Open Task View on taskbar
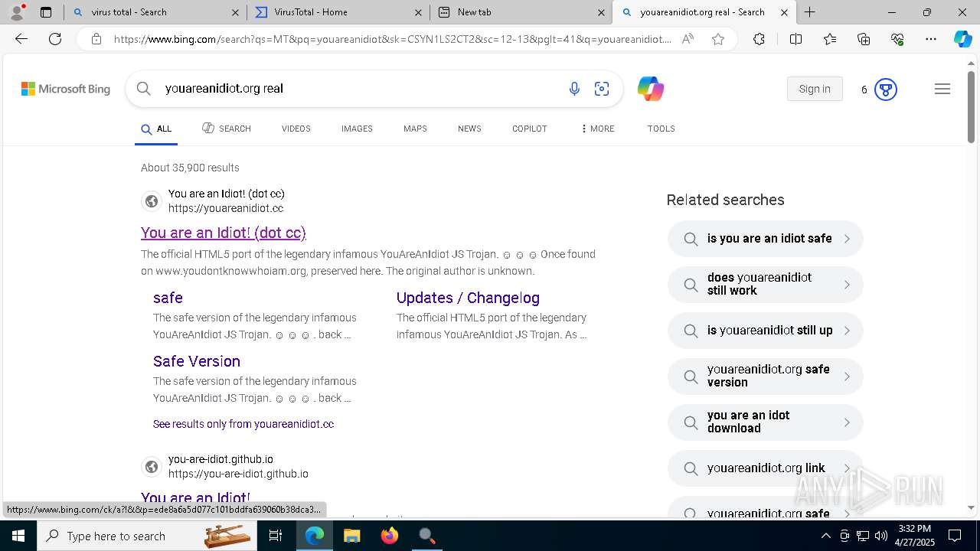The height and width of the screenshot is (551, 980). pos(276,536)
